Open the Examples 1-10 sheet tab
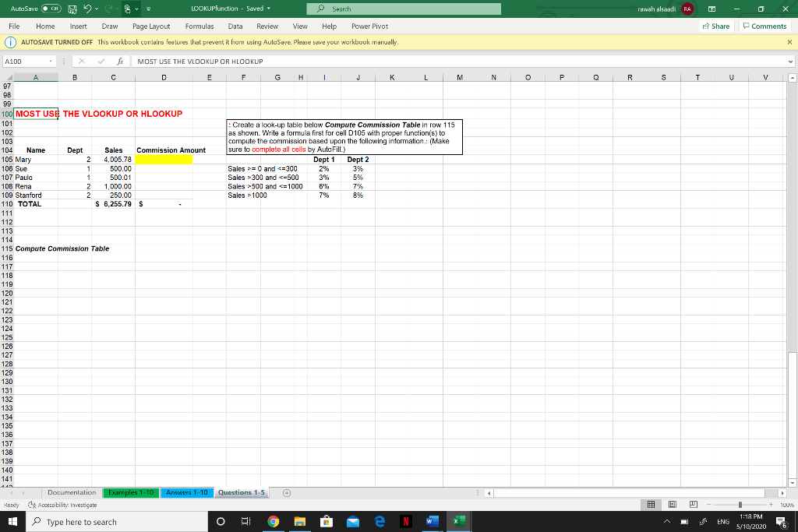The width and height of the screenshot is (798, 532). click(131, 492)
